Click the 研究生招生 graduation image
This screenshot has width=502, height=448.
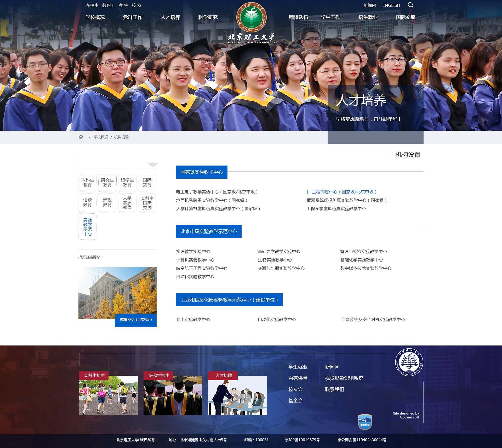click(173, 395)
